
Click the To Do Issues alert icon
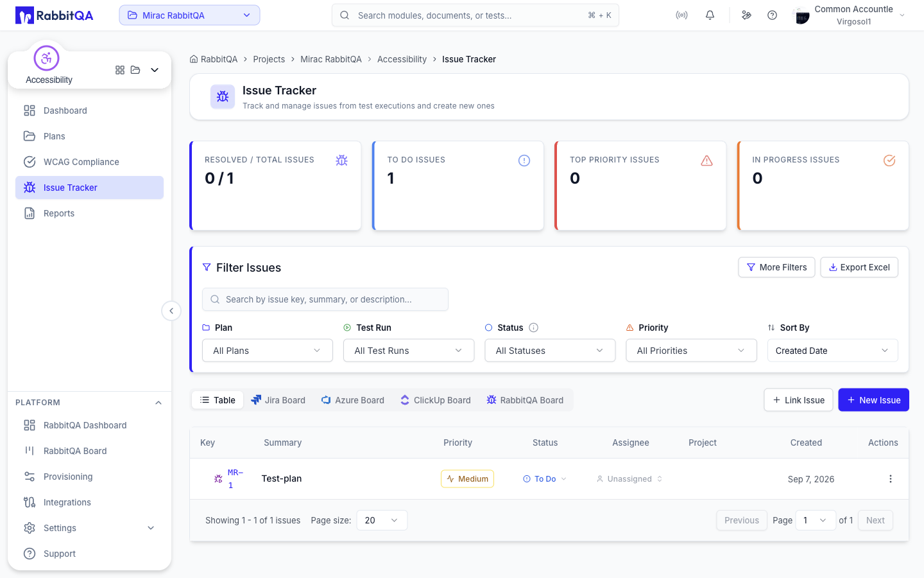pos(524,161)
